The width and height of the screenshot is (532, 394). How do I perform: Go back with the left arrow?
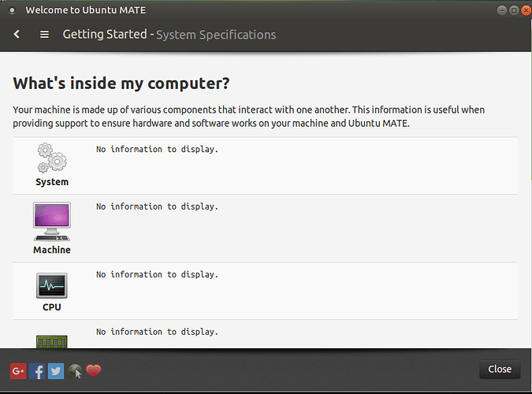click(x=17, y=34)
